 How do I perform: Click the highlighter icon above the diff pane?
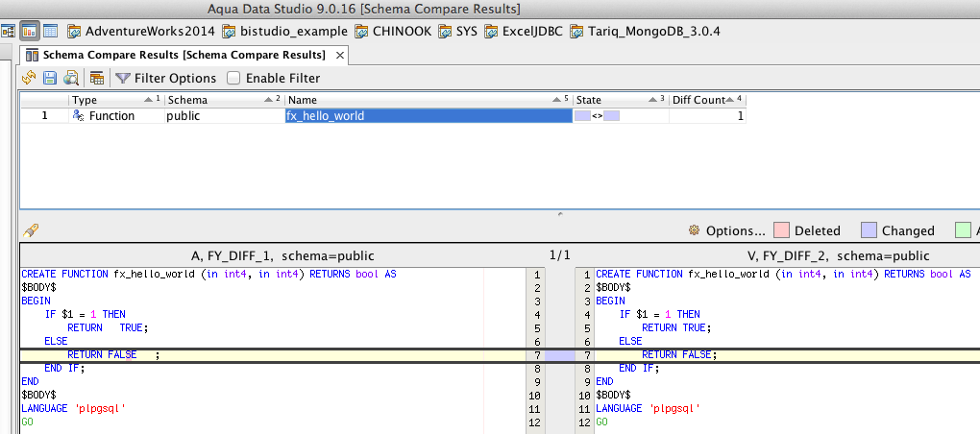pos(30,230)
